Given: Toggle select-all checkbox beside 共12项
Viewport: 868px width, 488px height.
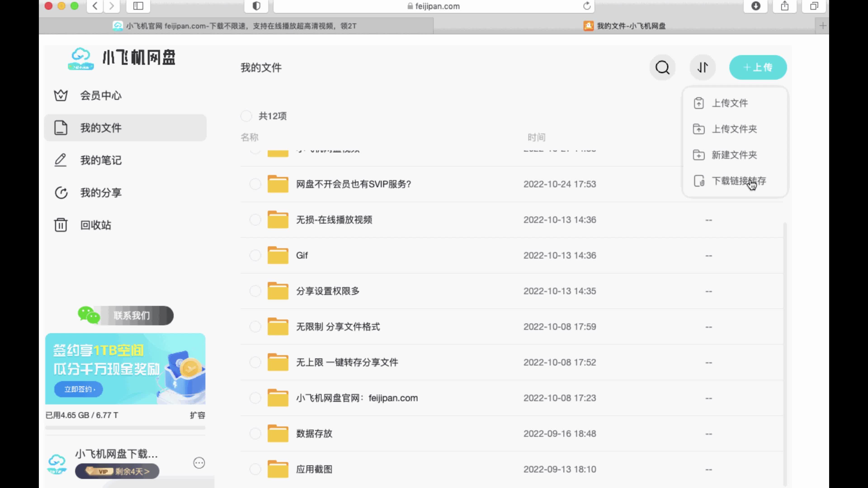Looking at the screenshot, I should point(246,116).
